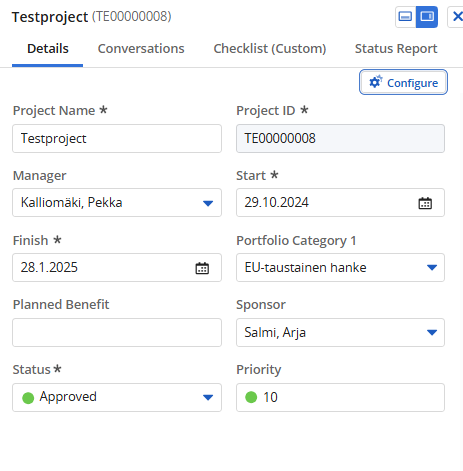Switch to side panel layout icon
Viewport: 463px width, 471px height.
tap(427, 17)
